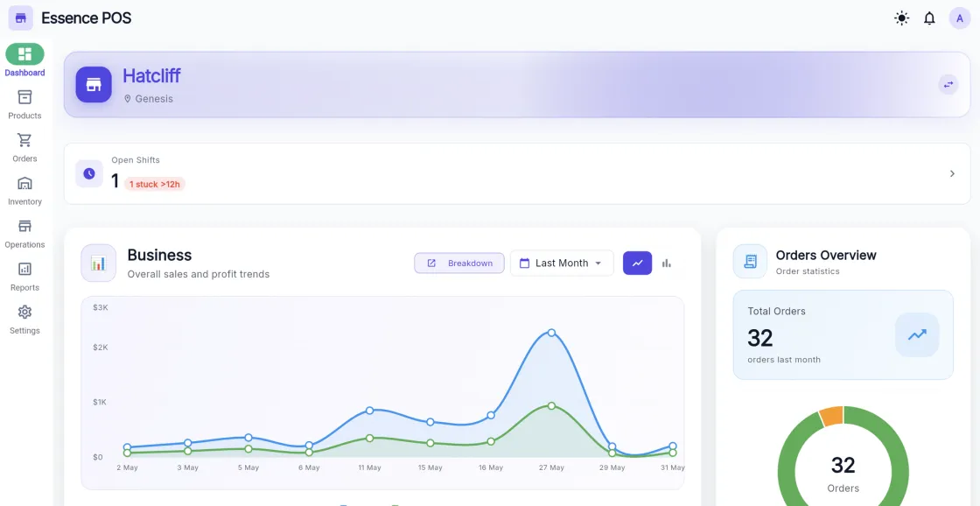Screen dimensions: 980x506
Task: Click the 'orders last month' caption
Action: point(784,360)
